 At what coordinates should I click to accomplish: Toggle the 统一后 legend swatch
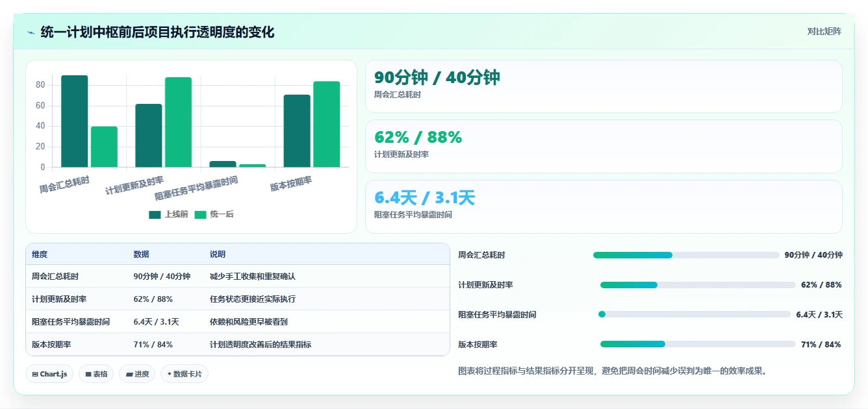[199, 214]
